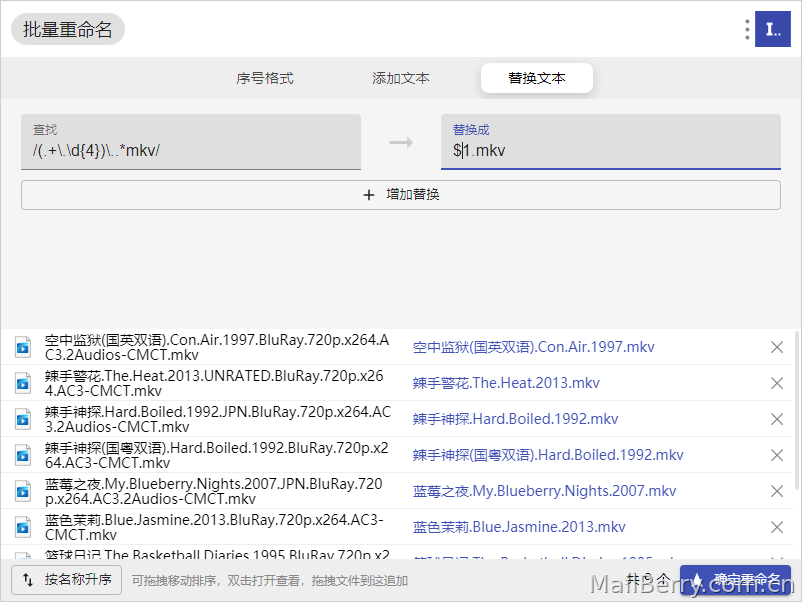Remove the 辣手神探(国粤双语) file row
802x602 pixels.
(x=777, y=455)
